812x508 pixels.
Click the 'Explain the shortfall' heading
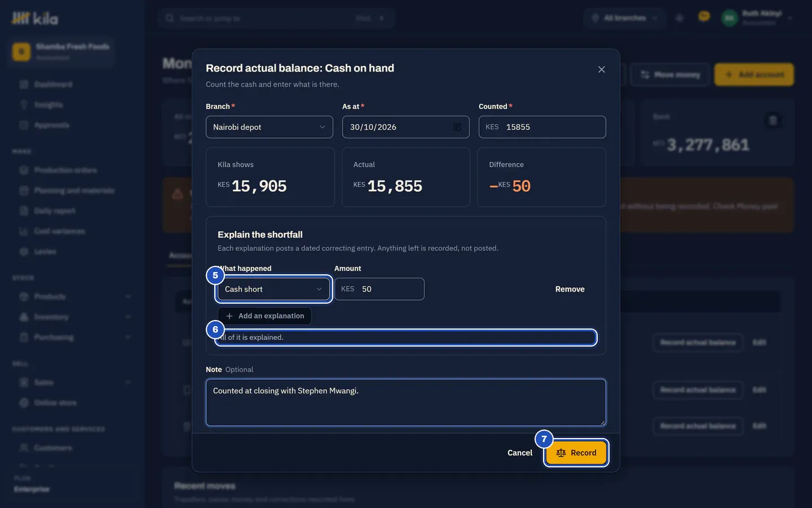(260, 234)
